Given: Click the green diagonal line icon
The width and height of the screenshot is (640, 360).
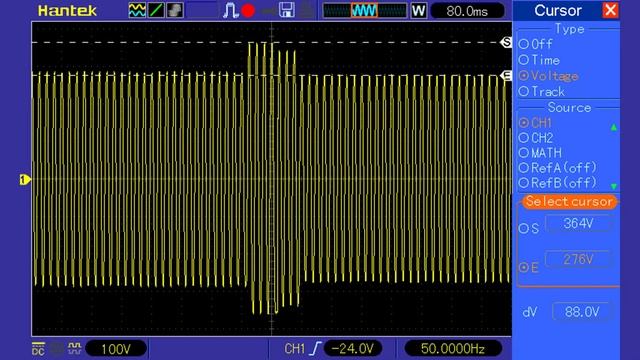Looking at the screenshot, I should (156, 10).
